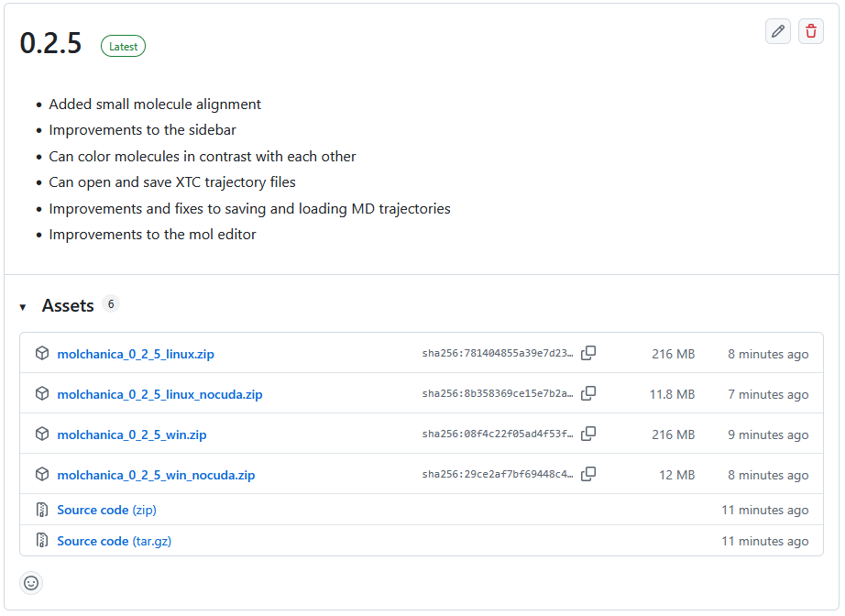Open the emoji reaction picker

click(31, 583)
